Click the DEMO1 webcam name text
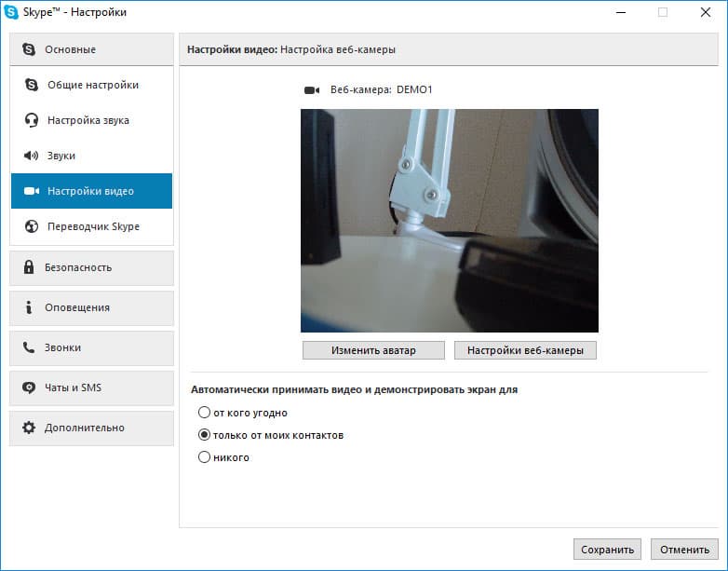This screenshot has height=571, width=728. pyautogui.click(x=414, y=89)
